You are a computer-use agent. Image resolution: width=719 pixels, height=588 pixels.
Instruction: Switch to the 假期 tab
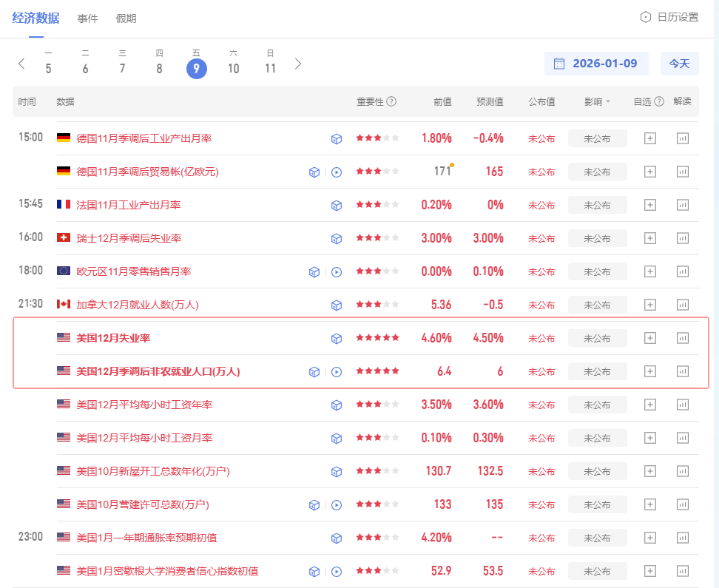[126, 18]
